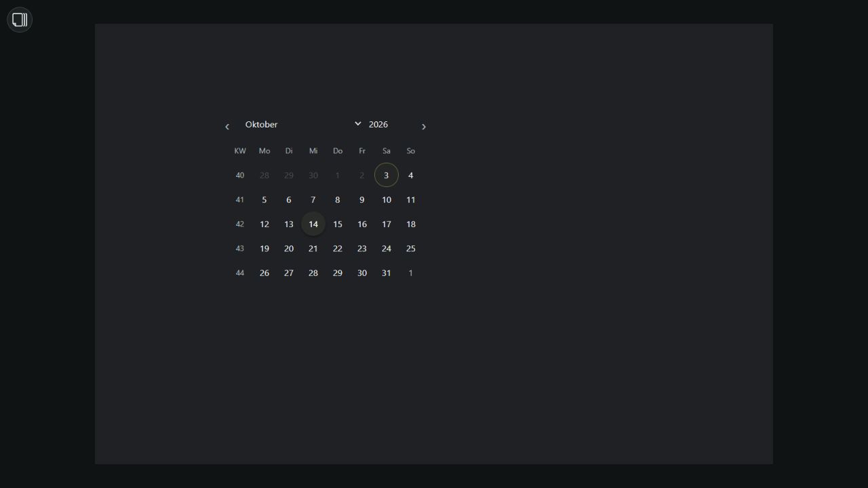Expand the month chevron beside 2026
868x488 pixels.
pyautogui.click(x=358, y=124)
